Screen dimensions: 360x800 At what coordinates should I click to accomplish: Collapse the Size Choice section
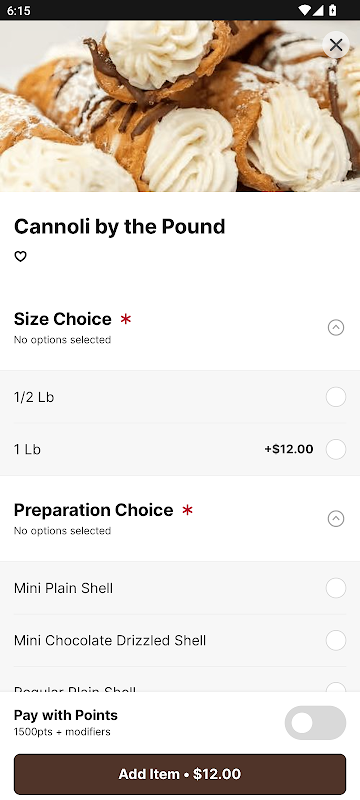click(x=336, y=328)
